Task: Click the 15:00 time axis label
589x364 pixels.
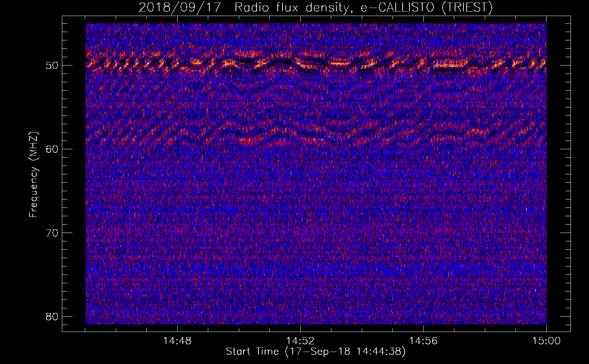Action: [x=546, y=341]
